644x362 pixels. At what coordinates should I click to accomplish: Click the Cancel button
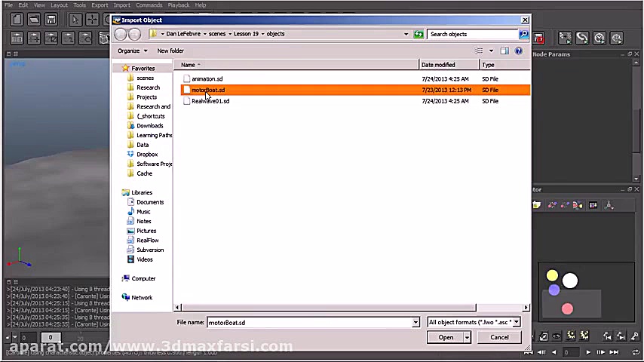coord(499,337)
